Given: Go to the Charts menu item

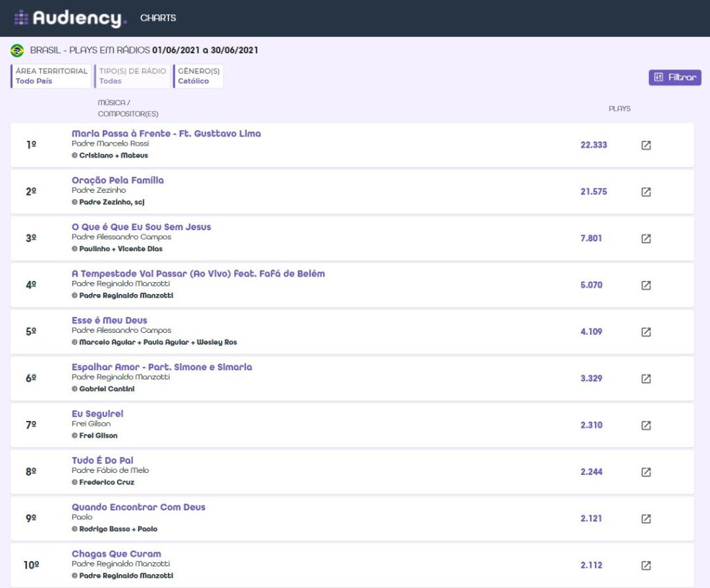Looking at the screenshot, I should click(x=158, y=17).
